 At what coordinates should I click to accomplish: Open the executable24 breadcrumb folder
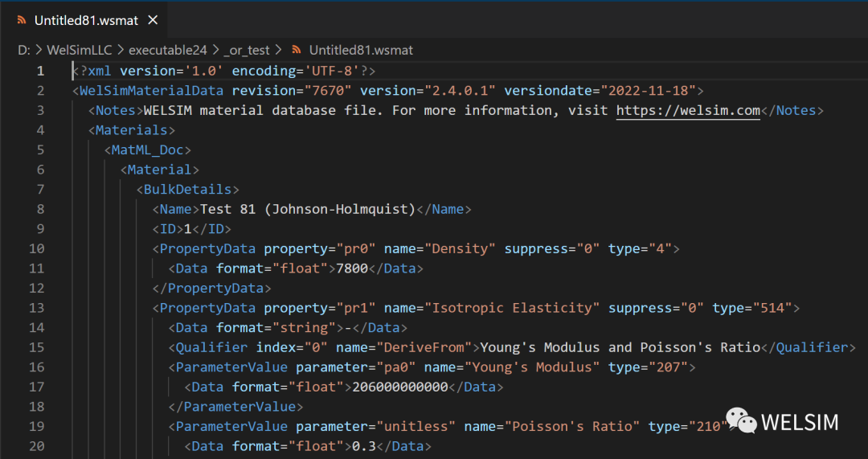(x=168, y=50)
